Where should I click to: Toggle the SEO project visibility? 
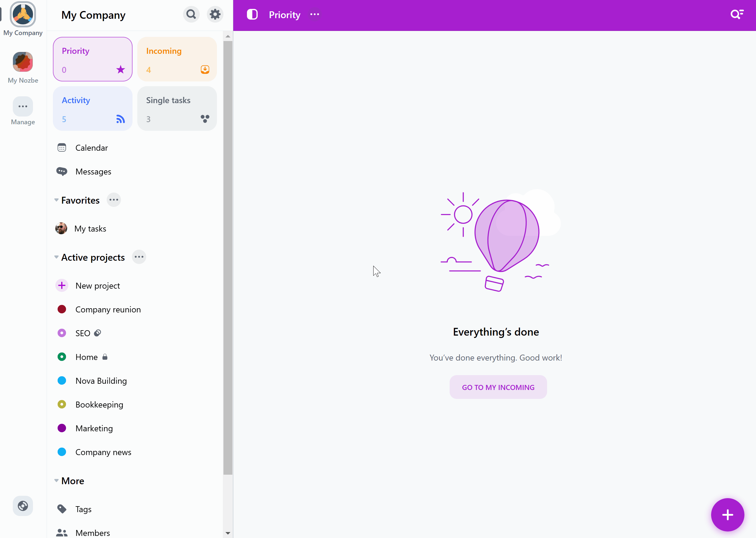pyautogui.click(x=98, y=333)
